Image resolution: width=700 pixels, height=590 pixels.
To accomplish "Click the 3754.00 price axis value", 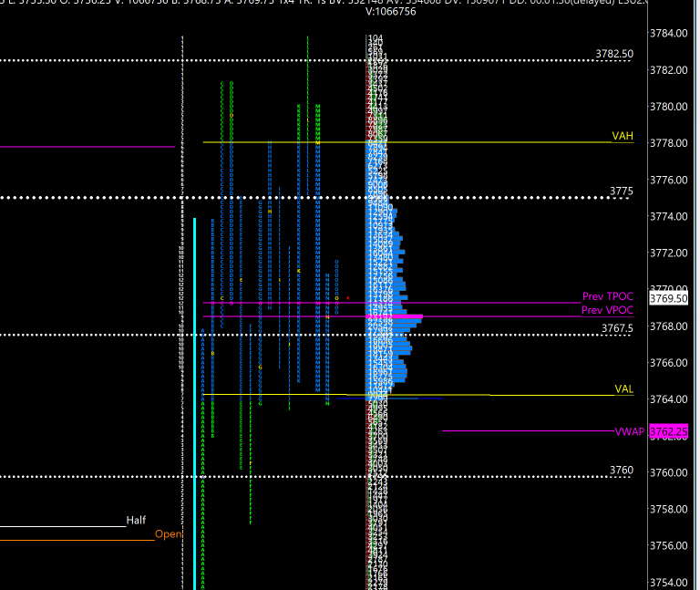I will coord(668,583).
